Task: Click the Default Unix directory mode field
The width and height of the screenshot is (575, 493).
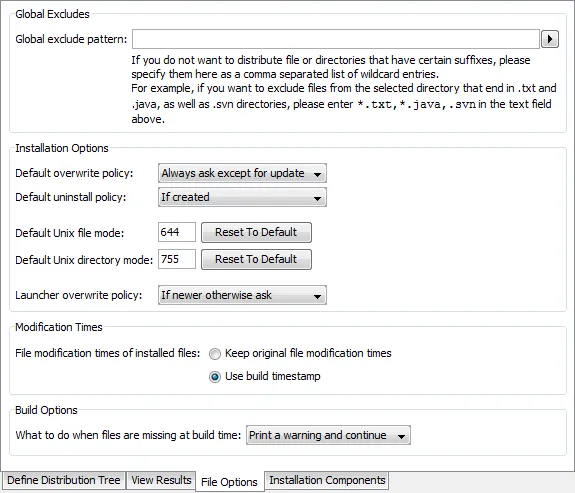Action: tap(177, 259)
